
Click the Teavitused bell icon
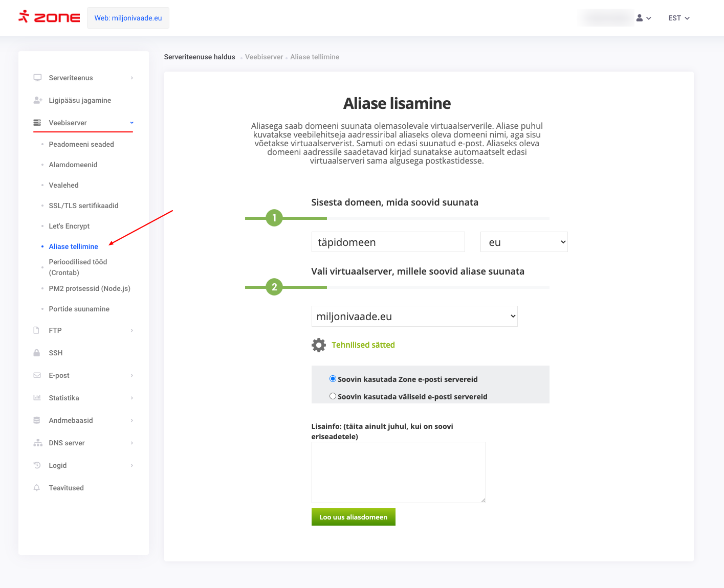pyautogui.click(x=37, y=488)
